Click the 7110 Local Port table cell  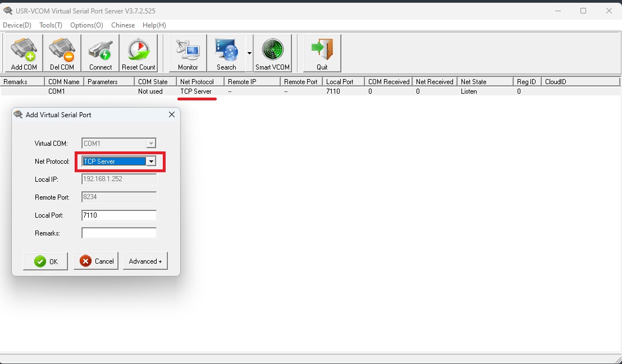(333, 91)
